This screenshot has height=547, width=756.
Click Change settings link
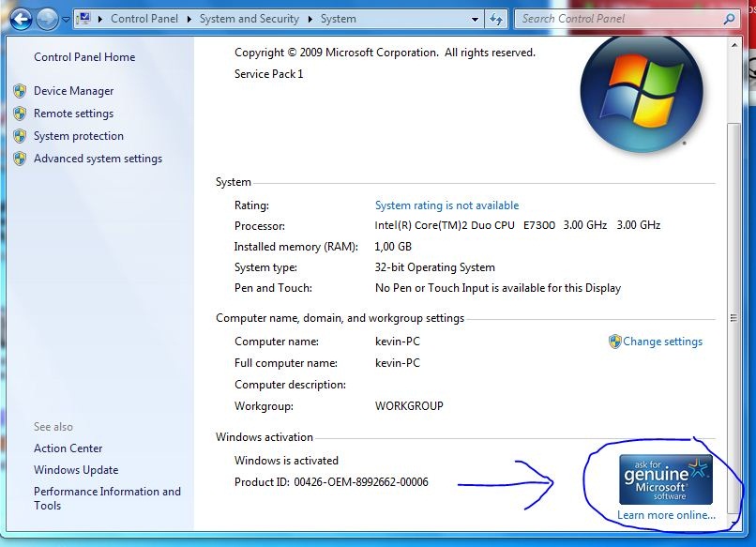(662, 342)
